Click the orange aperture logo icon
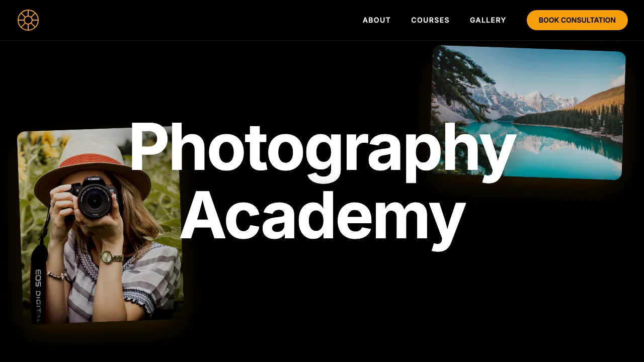 tap(28, 20)
